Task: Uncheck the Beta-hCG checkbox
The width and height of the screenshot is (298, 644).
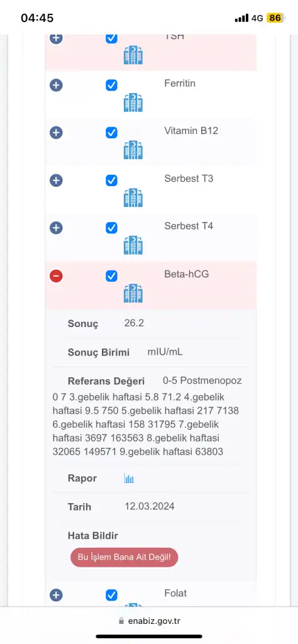Action: [x=112, y=276]
